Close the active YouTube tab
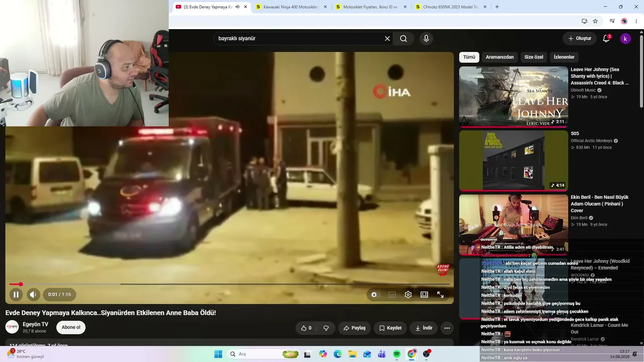644x362 pixels. tap(246, 7)
